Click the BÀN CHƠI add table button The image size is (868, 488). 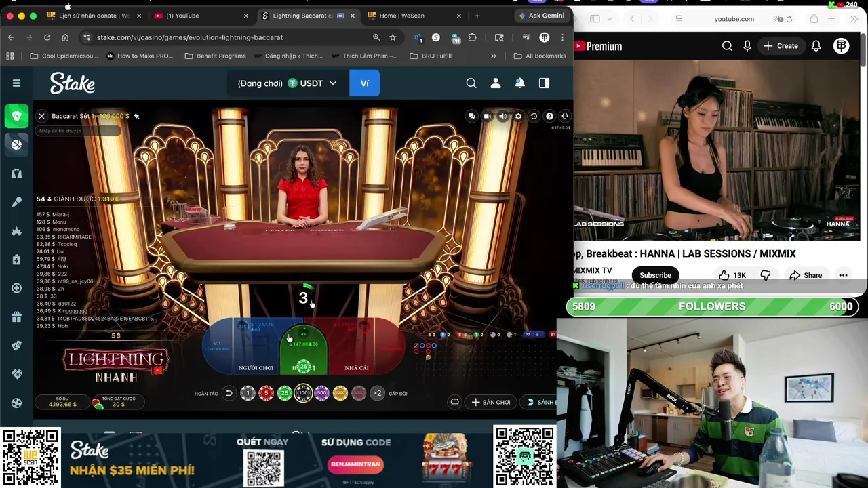(491, 402)
